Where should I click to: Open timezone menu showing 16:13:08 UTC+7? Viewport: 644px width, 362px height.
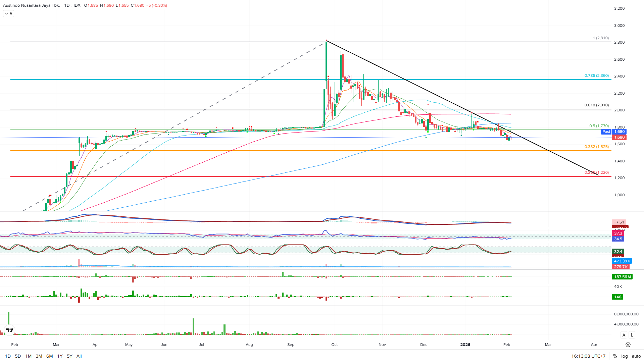588,356
